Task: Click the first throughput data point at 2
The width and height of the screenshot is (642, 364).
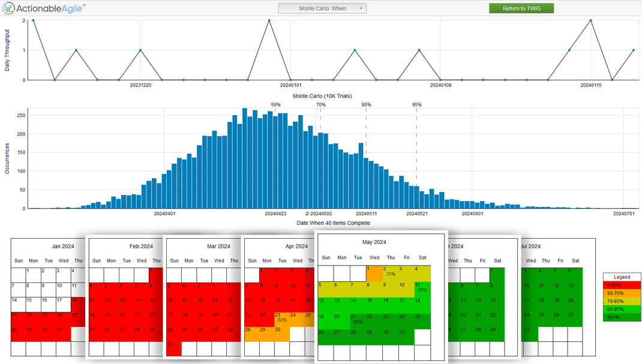Action: point(33,20)
